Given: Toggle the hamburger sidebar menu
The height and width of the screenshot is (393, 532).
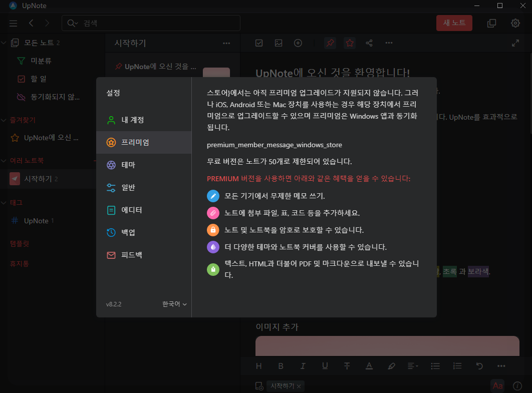Looking at the screenshot, I should click(13, 23).
